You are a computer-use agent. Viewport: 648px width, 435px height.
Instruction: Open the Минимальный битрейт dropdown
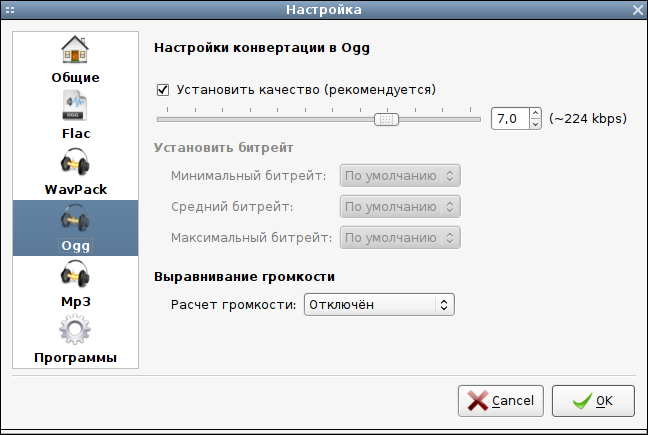click(x=400, y=176)
